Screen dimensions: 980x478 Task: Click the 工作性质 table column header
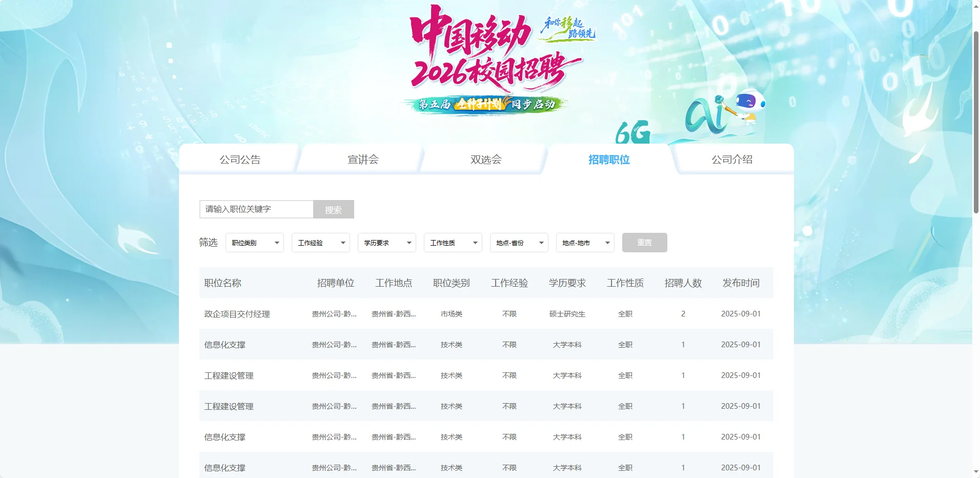(x=625, y=283)
